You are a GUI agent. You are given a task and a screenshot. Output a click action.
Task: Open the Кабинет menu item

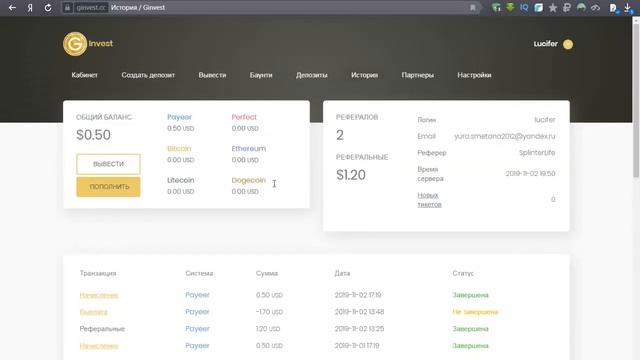(x=84, y=75)
